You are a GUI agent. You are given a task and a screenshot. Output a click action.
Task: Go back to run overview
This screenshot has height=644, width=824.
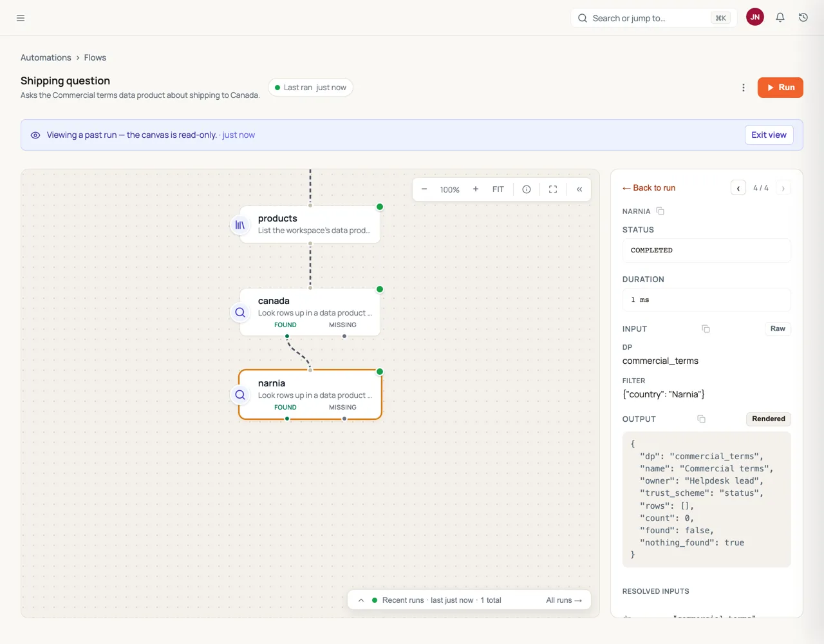click(649, 188)
